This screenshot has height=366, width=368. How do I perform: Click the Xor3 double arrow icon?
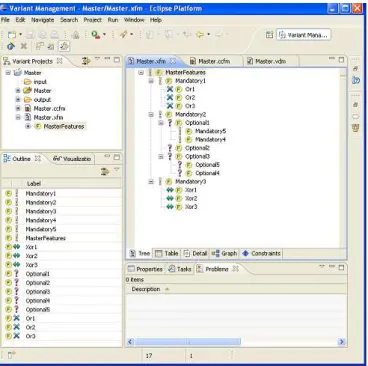point(170,207)
